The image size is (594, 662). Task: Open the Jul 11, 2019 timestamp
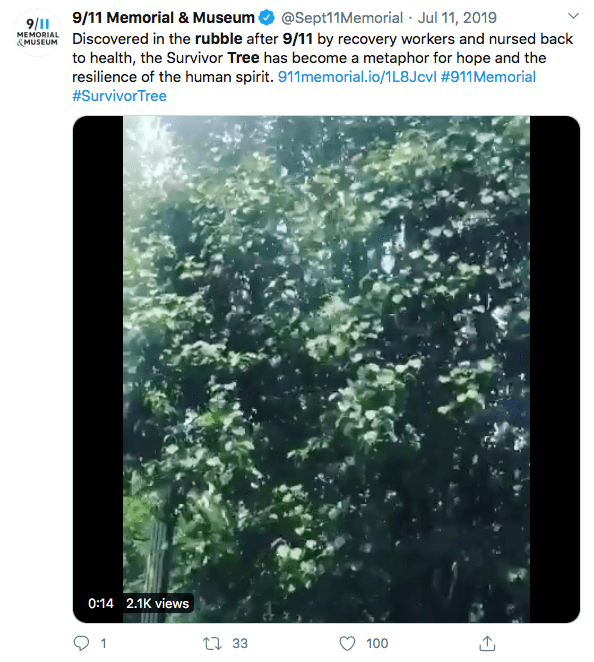click(457, 18)
